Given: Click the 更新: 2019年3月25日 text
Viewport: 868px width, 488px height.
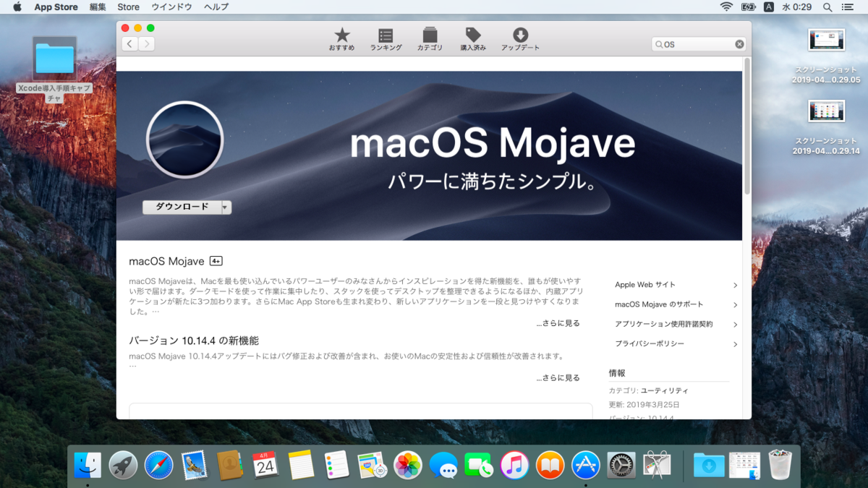Looking at the screenshot, I should click(x=644, y=405).
